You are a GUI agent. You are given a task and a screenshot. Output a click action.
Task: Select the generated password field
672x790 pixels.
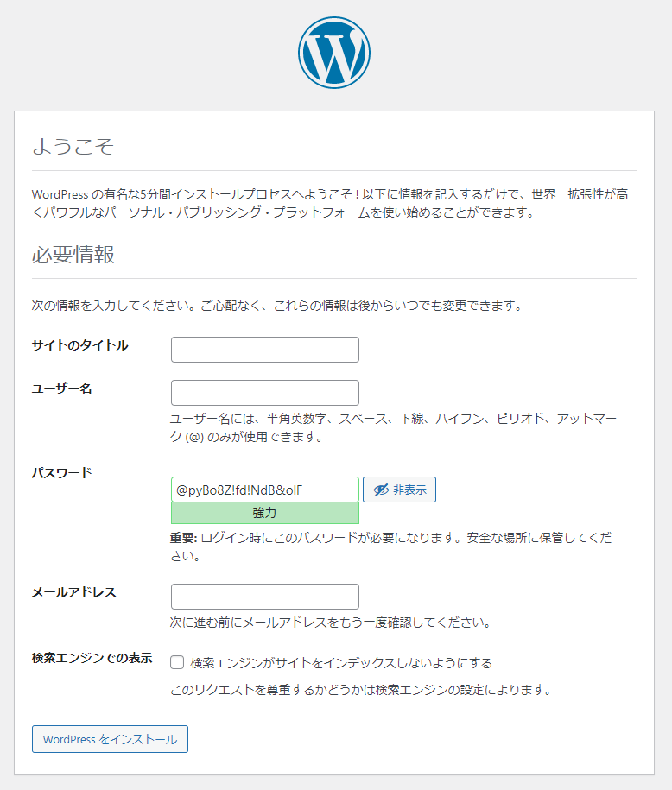pos(265,490)
